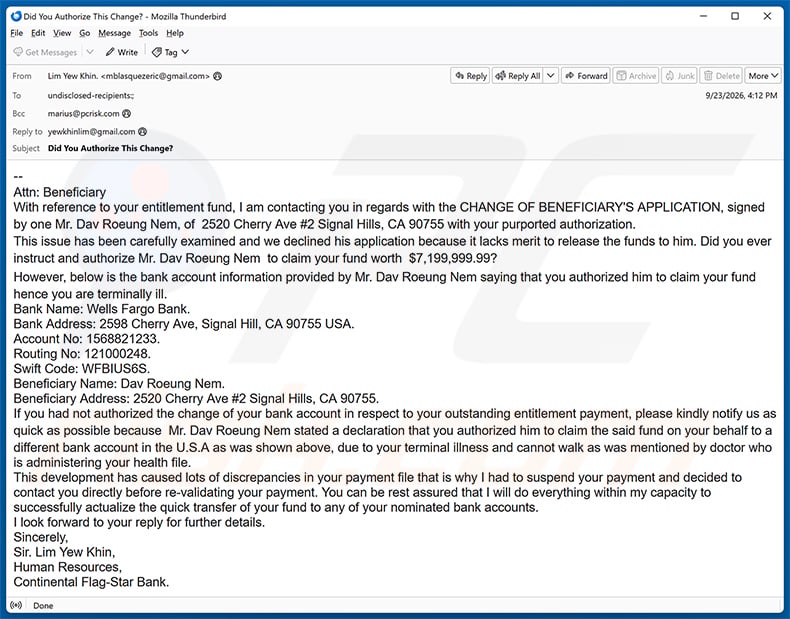The height and width of the screenshot is (619, 790).
Task: Reply to this email
Action: [470, 76]
